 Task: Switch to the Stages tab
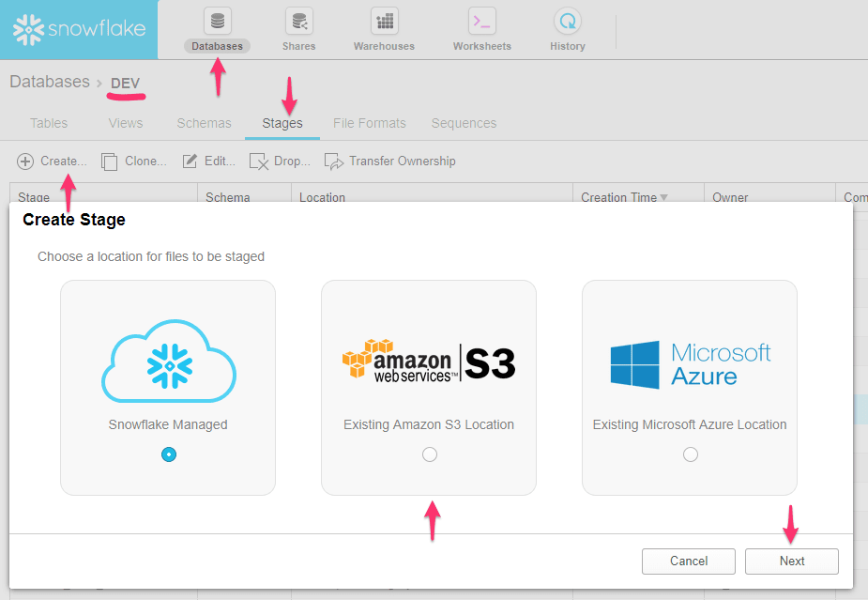tap(282, 123)
